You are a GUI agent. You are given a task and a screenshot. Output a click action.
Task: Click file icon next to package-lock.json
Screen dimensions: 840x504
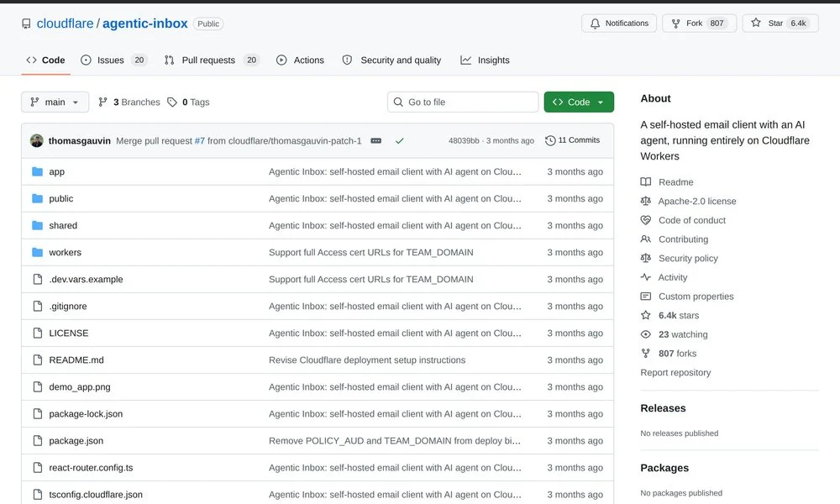pyautogui.click(x=38, y=413)
